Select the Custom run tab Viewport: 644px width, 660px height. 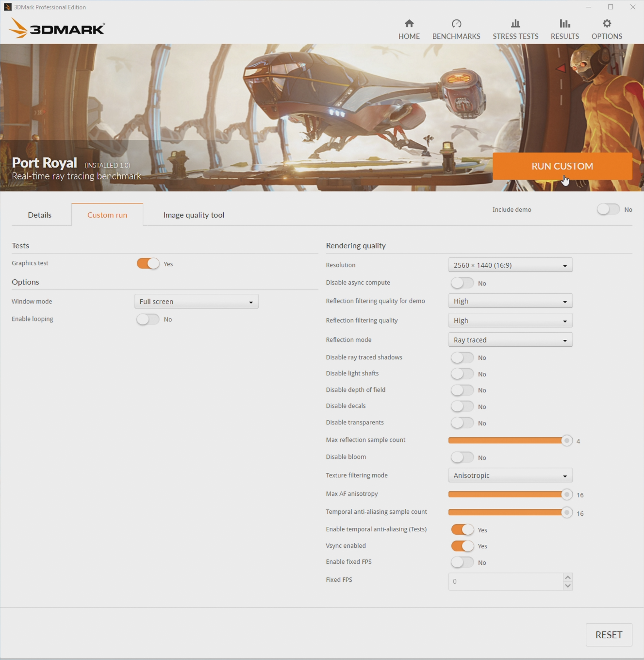107,215
